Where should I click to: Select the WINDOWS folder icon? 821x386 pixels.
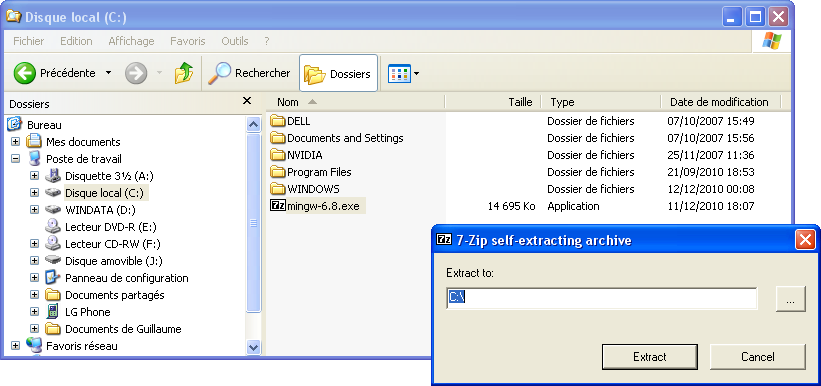point(278,189)
